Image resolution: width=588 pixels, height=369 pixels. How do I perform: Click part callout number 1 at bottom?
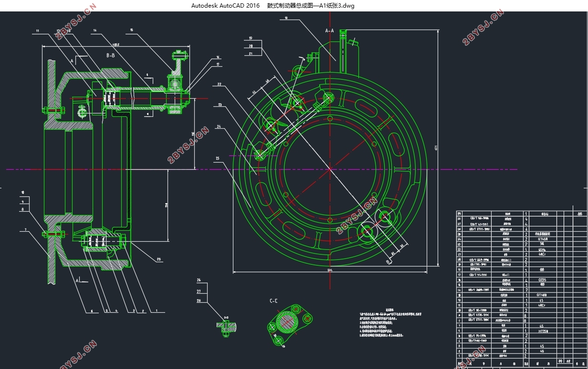(x=157, y=311)
